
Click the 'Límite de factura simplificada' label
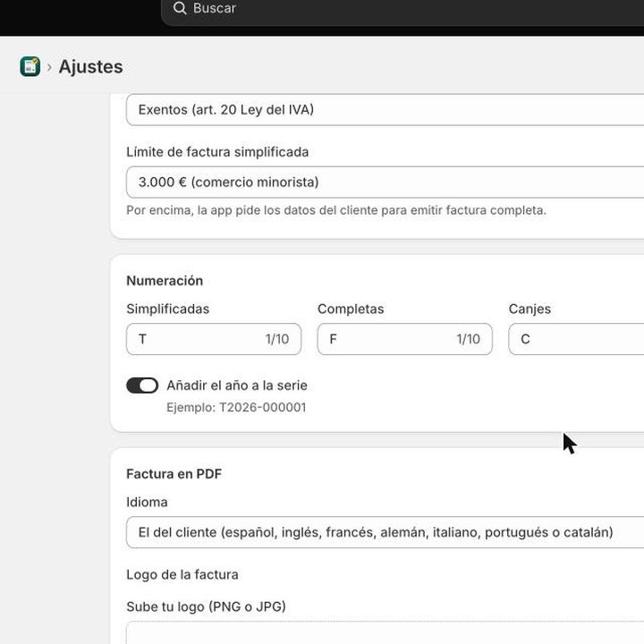(x=217, y=151)
